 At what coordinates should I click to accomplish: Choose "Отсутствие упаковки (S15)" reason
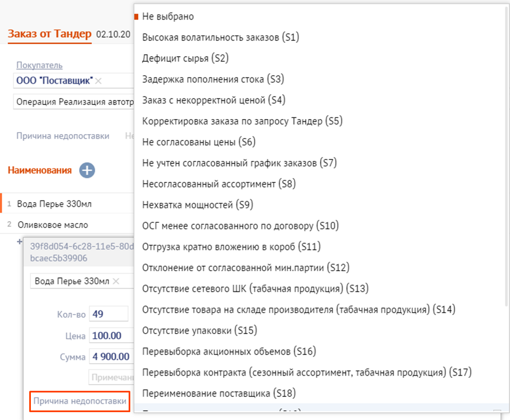pos(199,330)
